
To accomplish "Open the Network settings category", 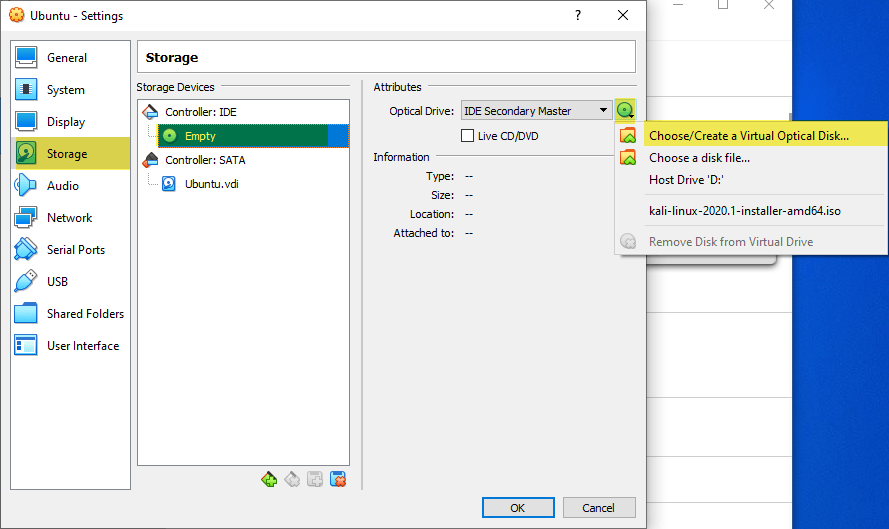I will coord(70,217).
